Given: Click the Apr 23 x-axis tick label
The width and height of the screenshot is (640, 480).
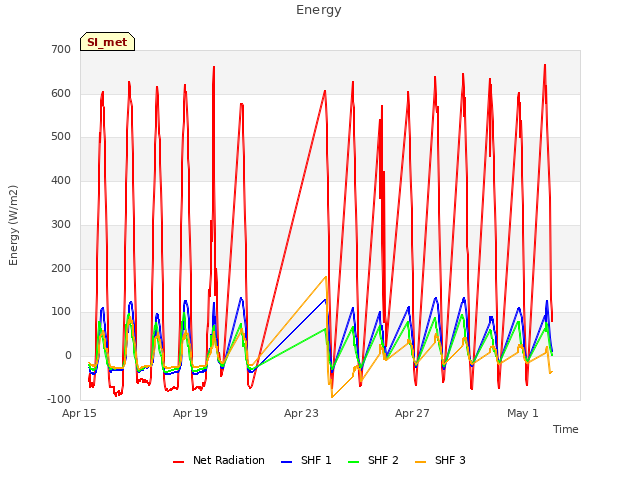Looking at the screenshot, I should coord(301,413).
